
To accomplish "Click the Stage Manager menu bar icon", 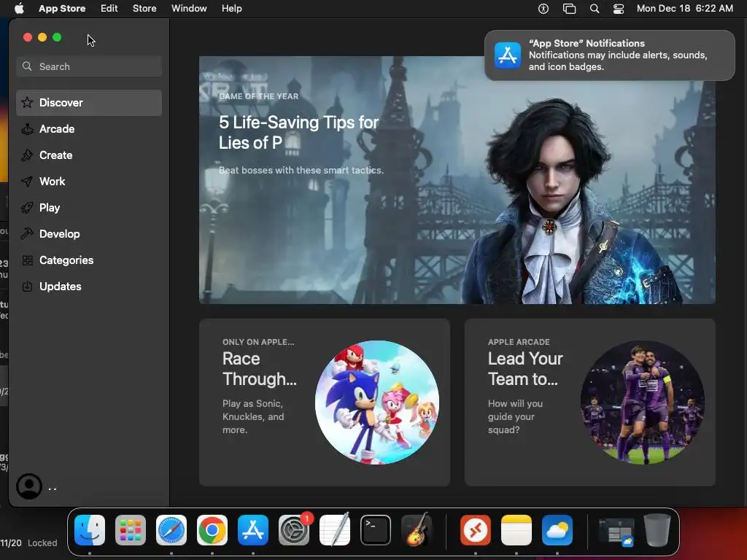I will pos(569,9).
